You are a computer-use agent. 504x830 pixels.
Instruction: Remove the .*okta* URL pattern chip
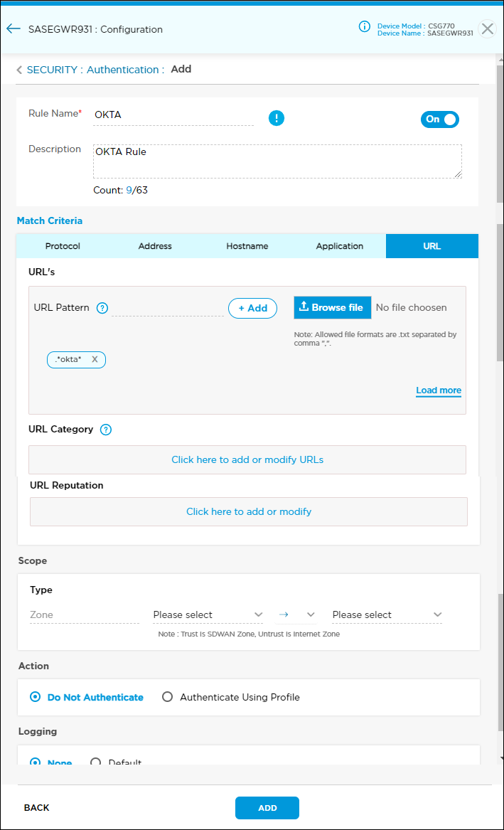95,359
